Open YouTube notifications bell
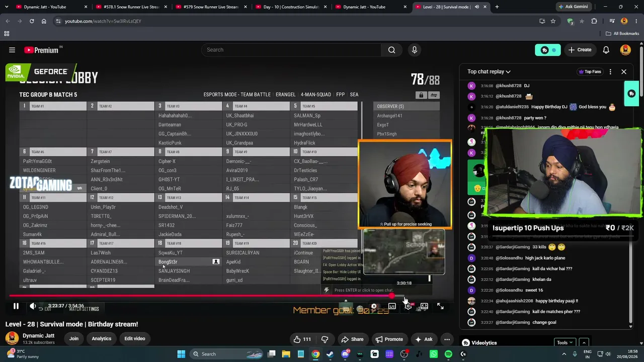 point(606,50)
